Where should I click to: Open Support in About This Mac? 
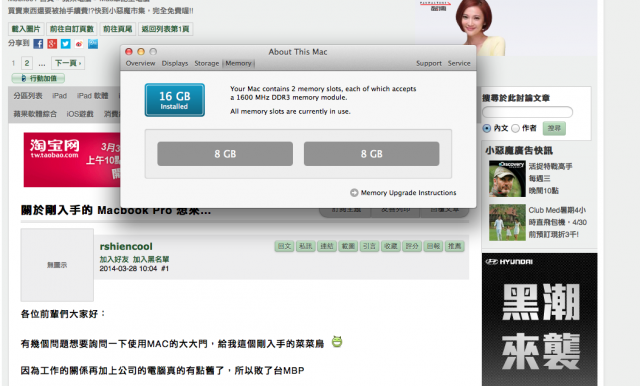click(x=429, y=63)
